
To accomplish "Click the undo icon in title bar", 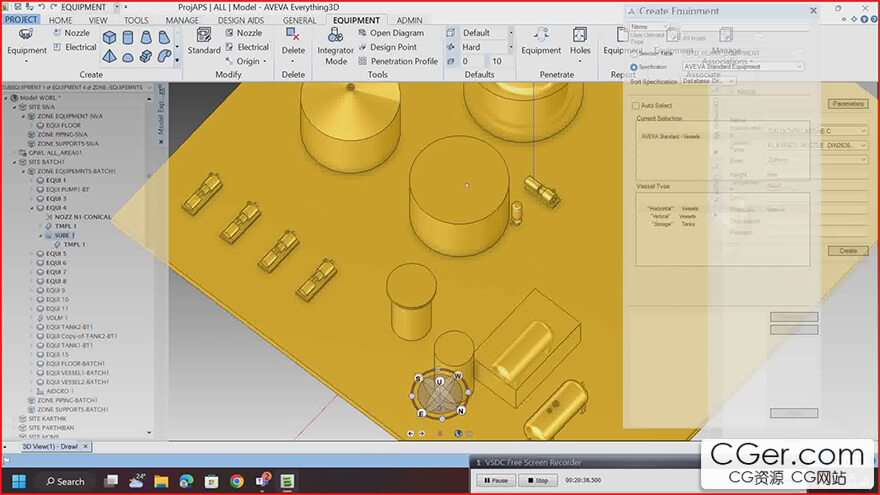I will pos(41,7).
